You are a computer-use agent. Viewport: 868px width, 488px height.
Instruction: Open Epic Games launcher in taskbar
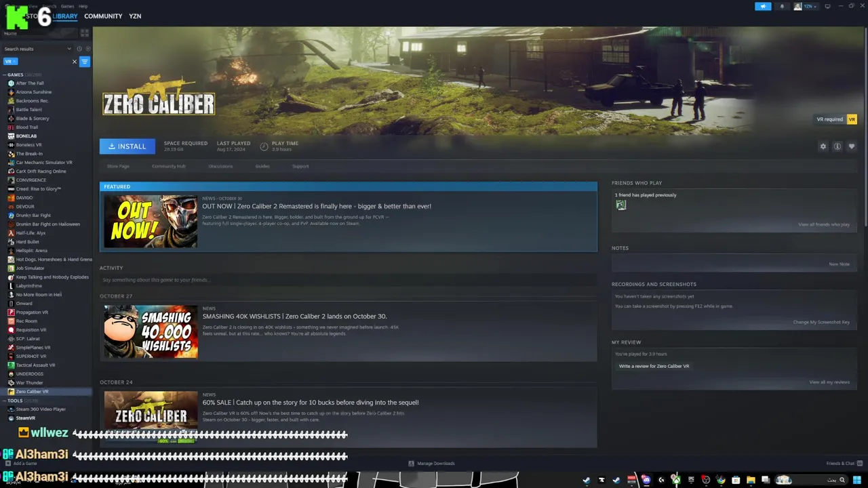691,480
